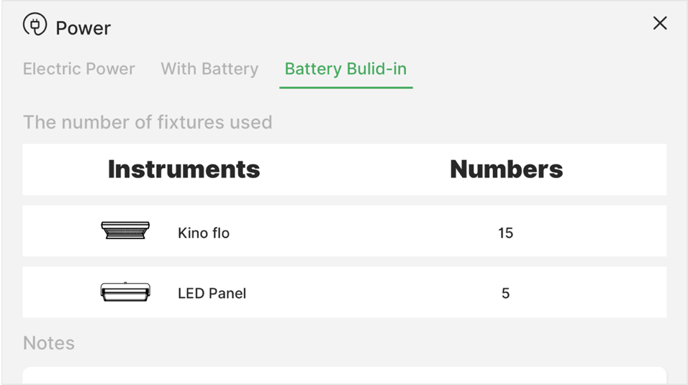
Task: Select the Kino flo label
Action: tap(204, 233)
